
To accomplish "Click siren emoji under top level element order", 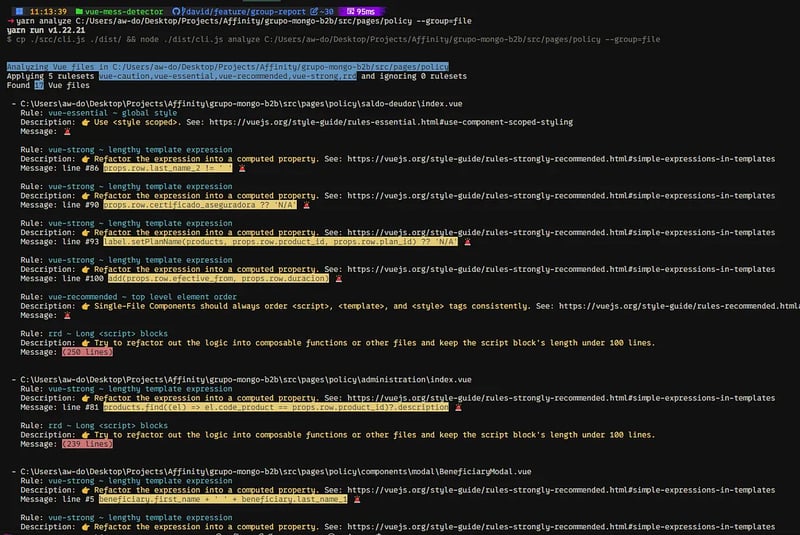I will coord(67,316).
